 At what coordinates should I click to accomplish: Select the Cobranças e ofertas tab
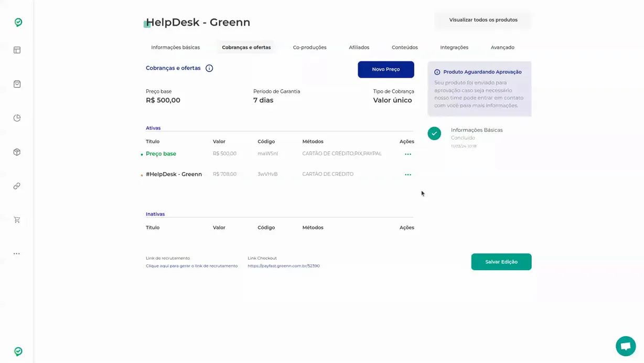pos(246,47)
